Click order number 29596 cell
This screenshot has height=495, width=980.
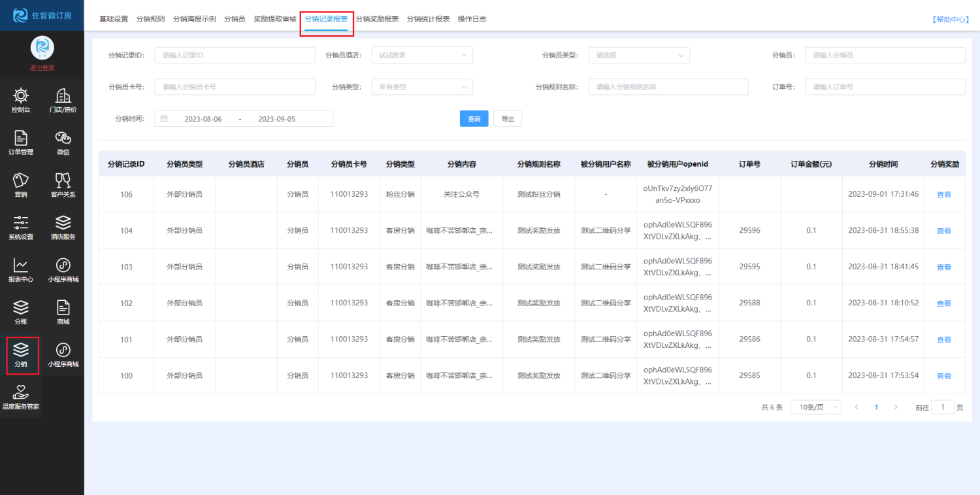(749, 230)
